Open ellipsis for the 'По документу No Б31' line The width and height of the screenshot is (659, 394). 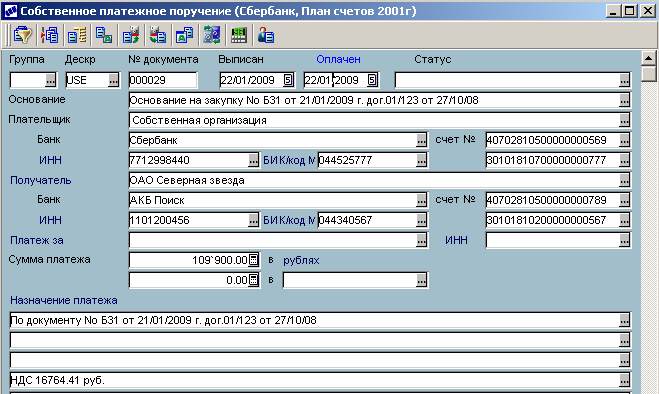[x=625, y=320]
